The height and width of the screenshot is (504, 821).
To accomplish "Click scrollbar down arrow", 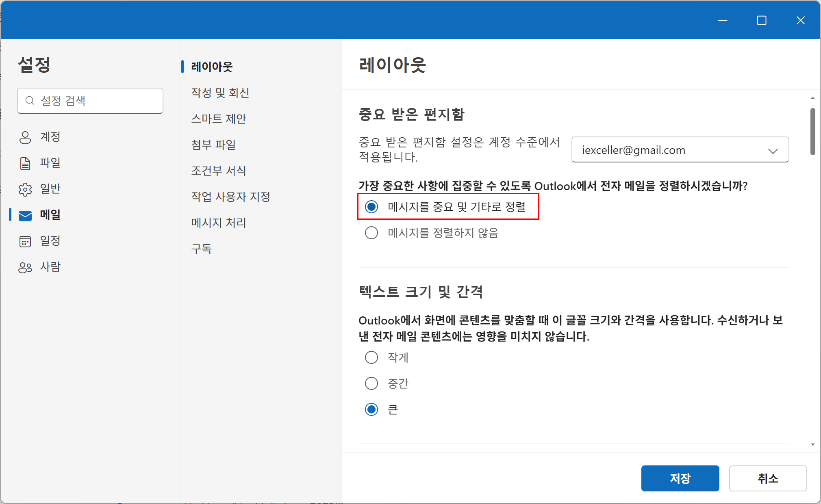I will click(812, 445).
